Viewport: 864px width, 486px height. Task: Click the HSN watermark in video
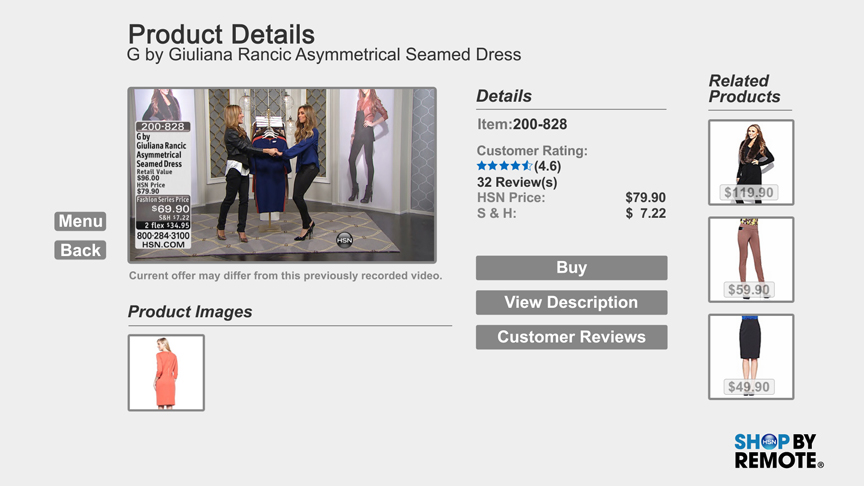click(x=344, y=240)
